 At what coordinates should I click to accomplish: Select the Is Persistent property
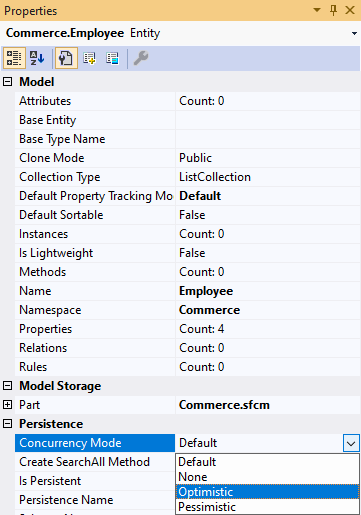click(x=95, y=481)
